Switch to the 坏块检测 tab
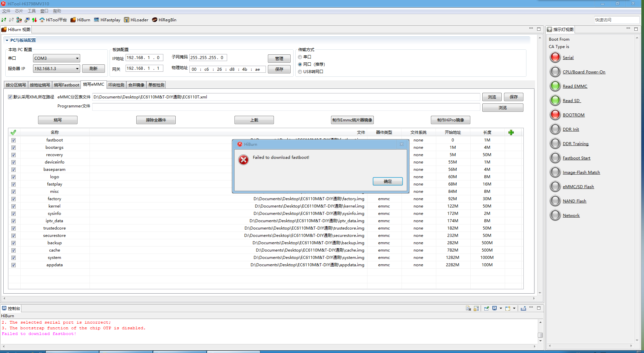The height and width of the screenshot is (353, 644). 116,85
